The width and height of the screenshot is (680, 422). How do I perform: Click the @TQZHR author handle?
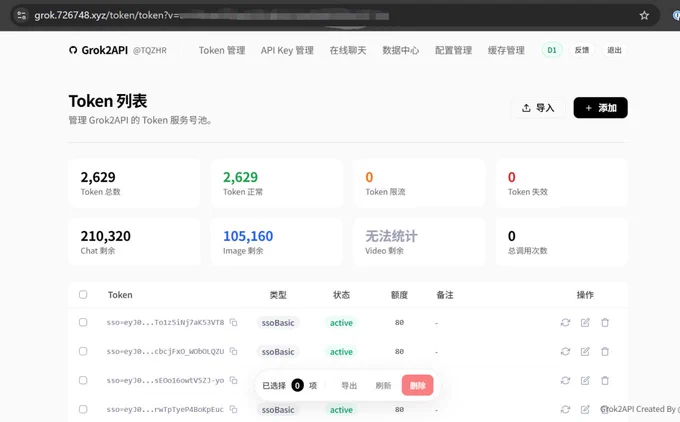point(150,50)
